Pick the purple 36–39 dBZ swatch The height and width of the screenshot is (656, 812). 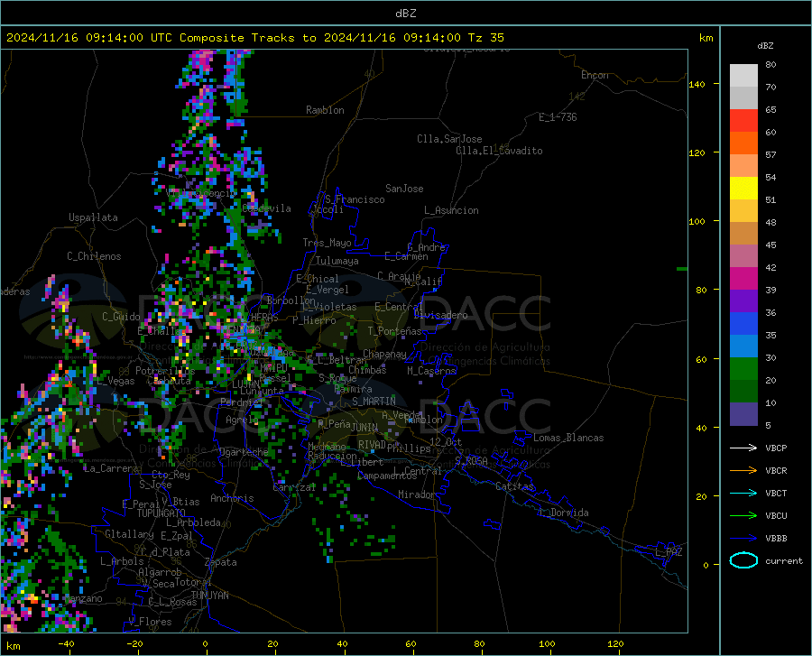coord(743,300)
